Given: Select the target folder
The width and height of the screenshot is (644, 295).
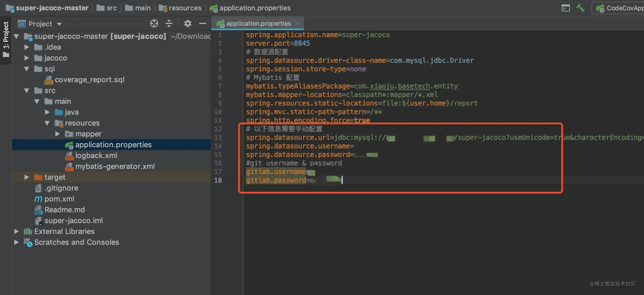Looking at the screenshot, I should (50, 177).
